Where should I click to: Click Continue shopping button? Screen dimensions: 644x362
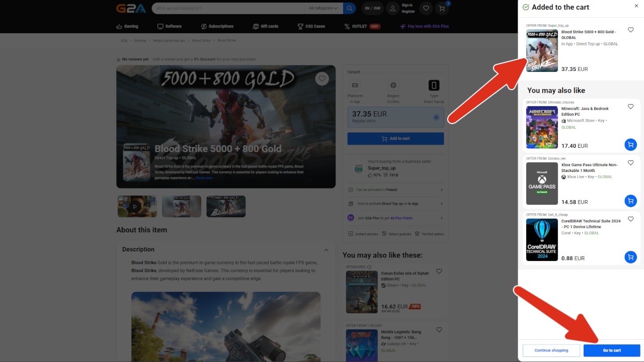click(551, 350)
